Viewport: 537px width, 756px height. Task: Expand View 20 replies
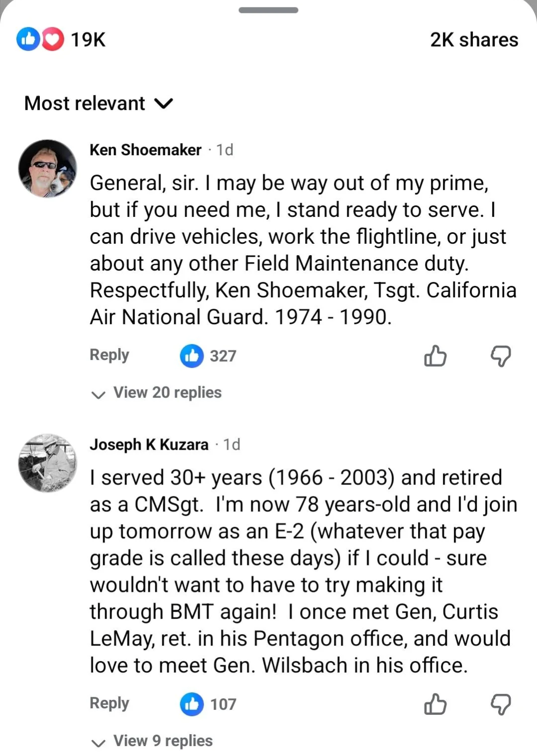167,393
